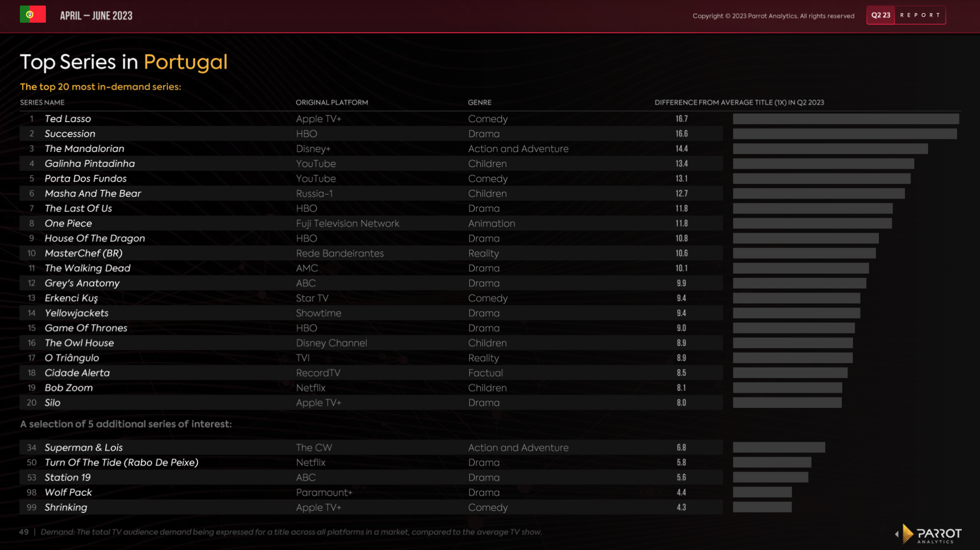Click the 16.7 value for Ted Lasso
This screenshot has width=980, height=550.
[x=682, y=119]
